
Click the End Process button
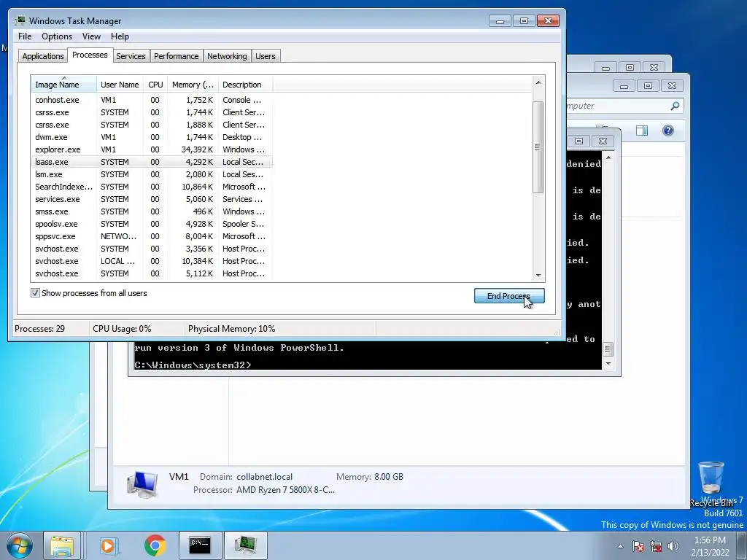tap(509, 296)
